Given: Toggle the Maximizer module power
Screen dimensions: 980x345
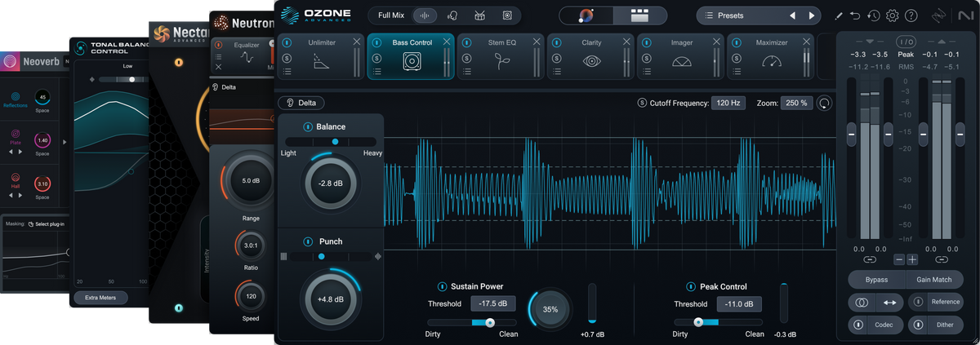Looking at the screenshot, I should click(737, 42).
